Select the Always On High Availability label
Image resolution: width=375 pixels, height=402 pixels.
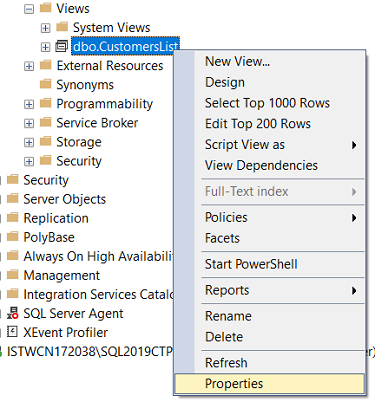[98, 257]
